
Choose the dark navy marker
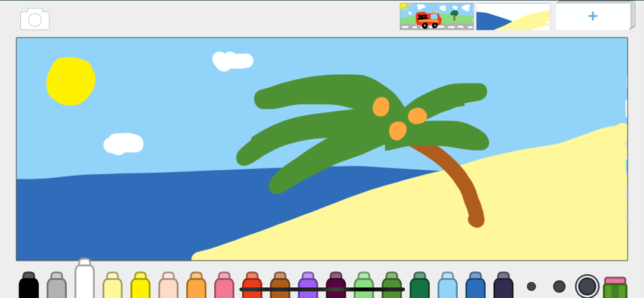pos(504,285)
